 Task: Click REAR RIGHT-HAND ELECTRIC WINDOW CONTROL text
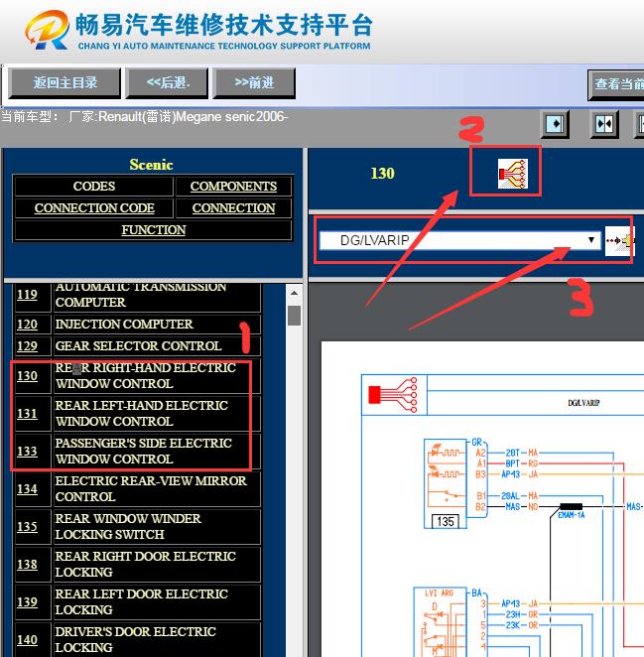tap(146, 376)
